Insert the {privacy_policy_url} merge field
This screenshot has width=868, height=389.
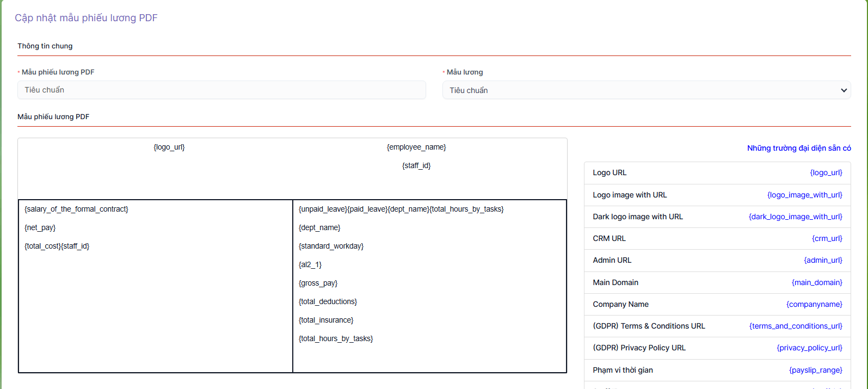tap(809, 348)
